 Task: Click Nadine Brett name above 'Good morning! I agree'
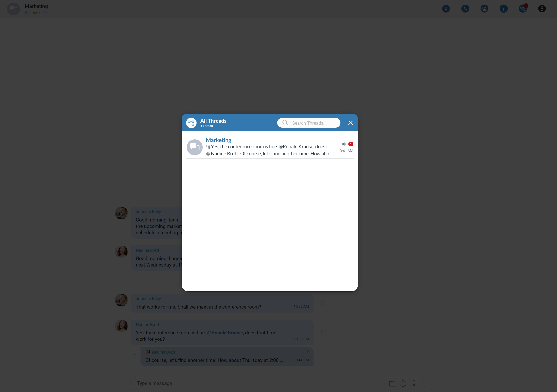pos(147,250)
